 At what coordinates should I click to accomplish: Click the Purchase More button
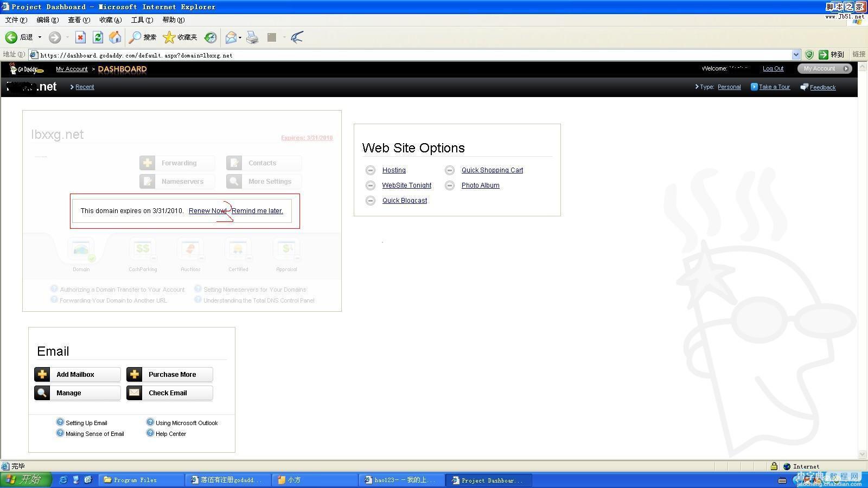169,375
